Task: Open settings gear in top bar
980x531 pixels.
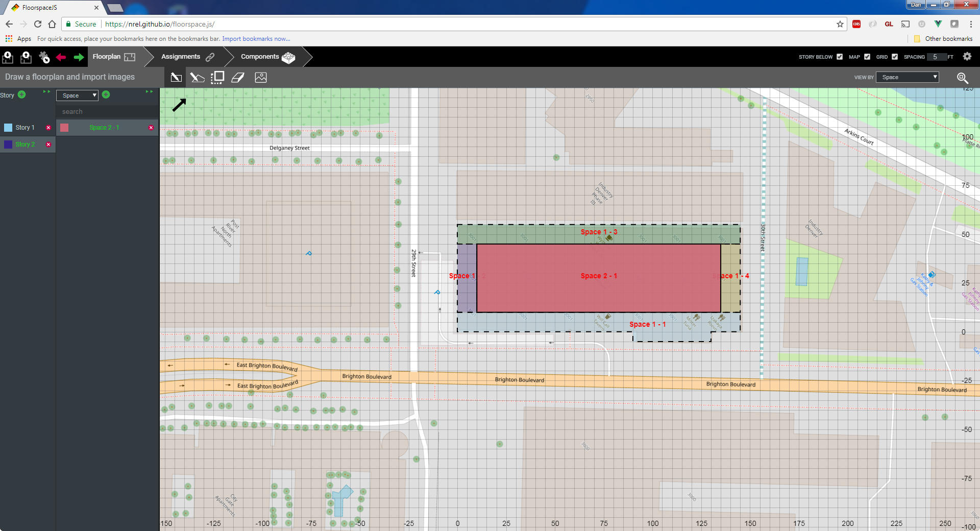Action: click(x=967, y=57)
